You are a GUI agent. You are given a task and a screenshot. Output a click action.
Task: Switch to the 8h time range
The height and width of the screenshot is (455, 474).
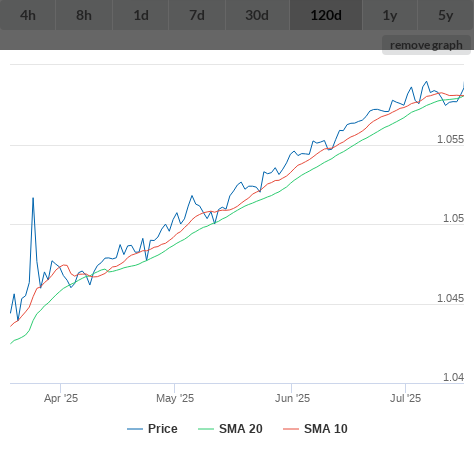coord(84,15)
